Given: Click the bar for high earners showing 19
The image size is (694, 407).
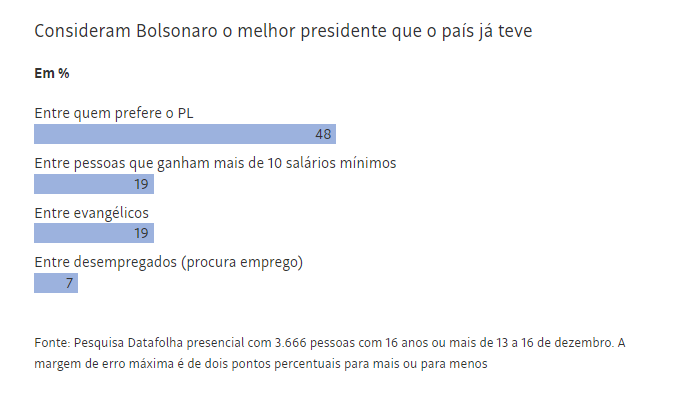Looking at the screenshot, I should click(x=94, y=184).
